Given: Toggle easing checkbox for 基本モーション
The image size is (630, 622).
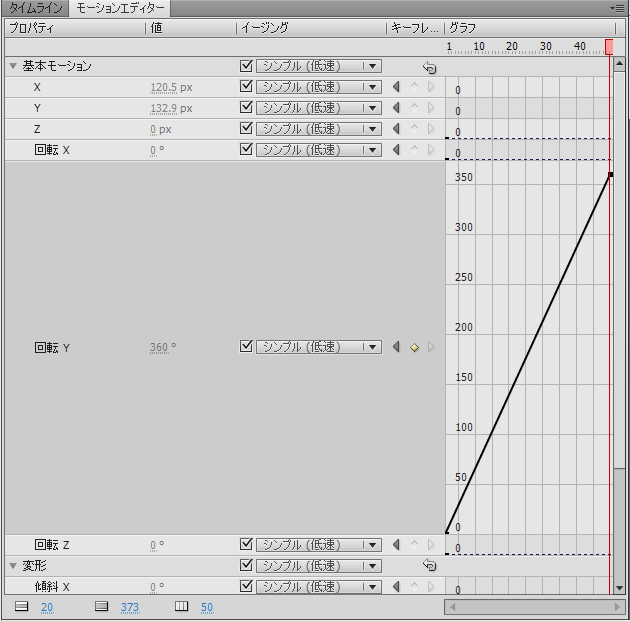Looking at the screenshot, I should point(246,65).
